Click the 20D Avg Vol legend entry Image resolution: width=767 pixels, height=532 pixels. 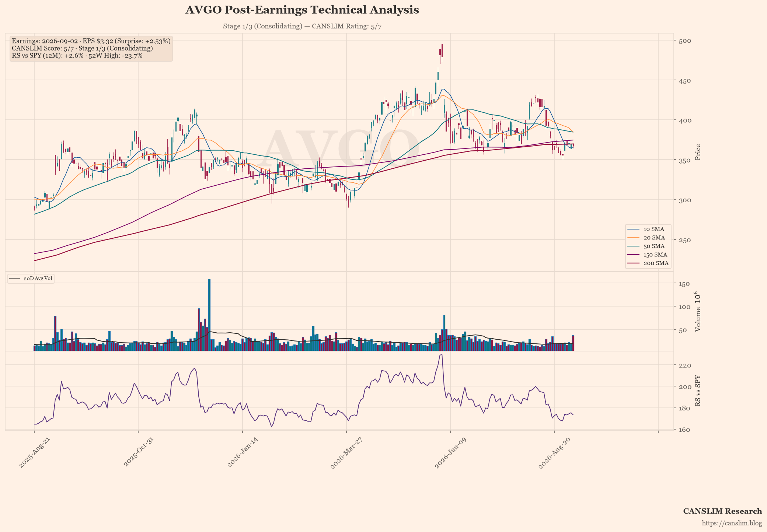tap(31, 279)
